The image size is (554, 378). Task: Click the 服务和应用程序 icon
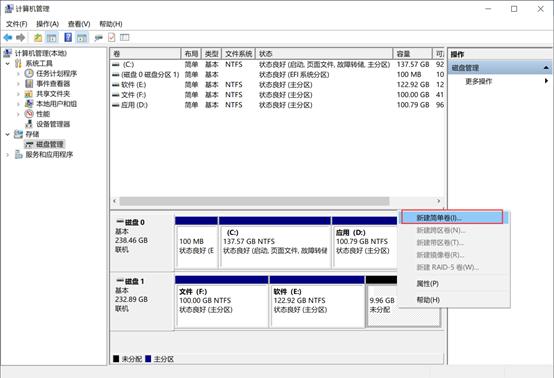[18, 154]
